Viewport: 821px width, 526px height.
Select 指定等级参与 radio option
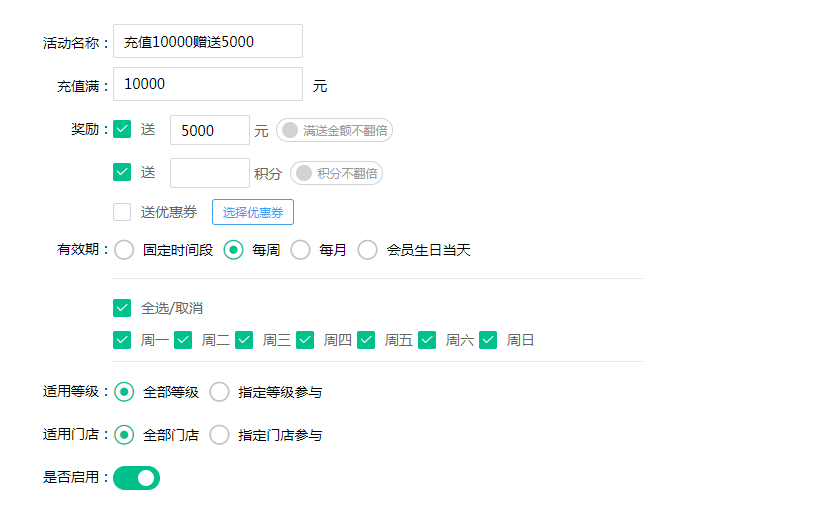pyautogui.click(x=219, y=392)
